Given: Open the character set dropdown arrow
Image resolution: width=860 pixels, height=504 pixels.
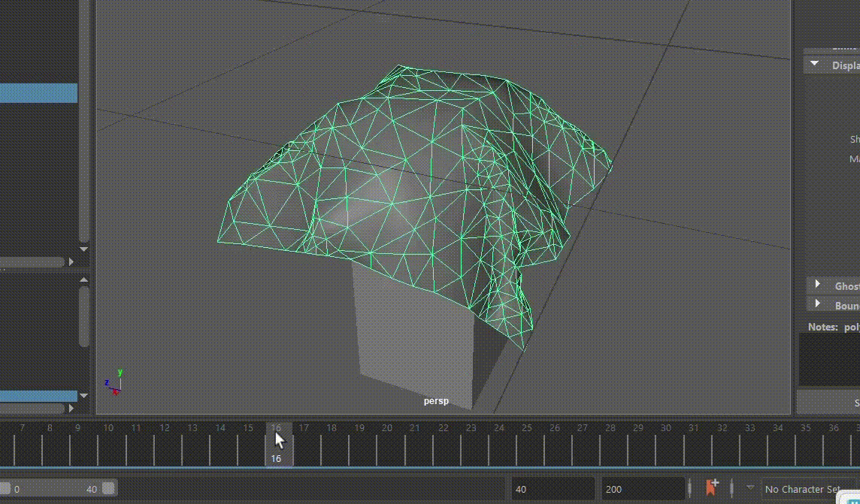Looking at the screenshot, I should pos(749,488).
